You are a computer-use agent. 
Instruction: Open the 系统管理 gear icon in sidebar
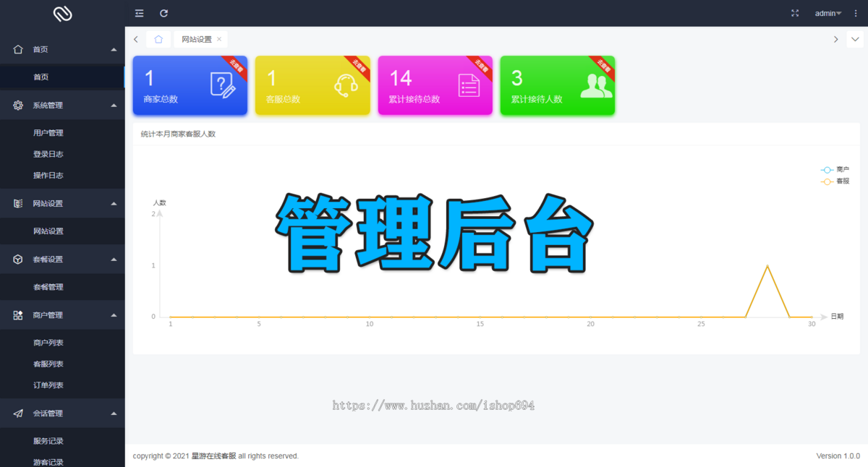tap(17, 105)
